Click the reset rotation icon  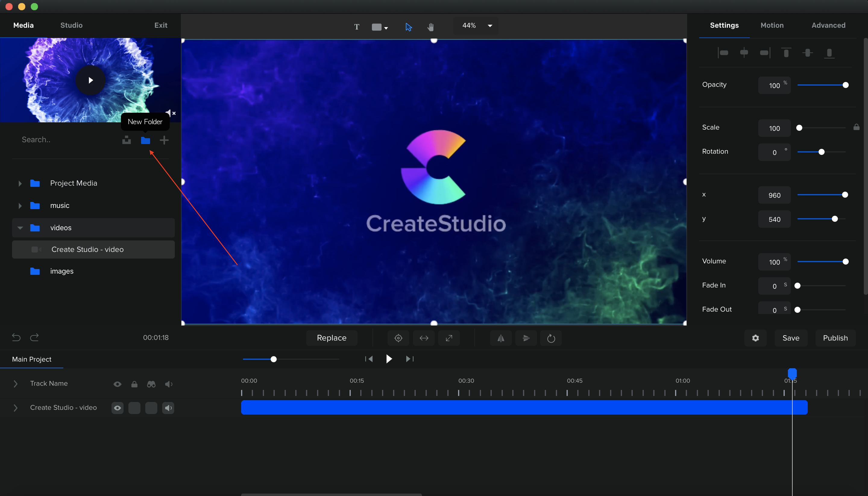pyautogui.click(x=551, y=338)
